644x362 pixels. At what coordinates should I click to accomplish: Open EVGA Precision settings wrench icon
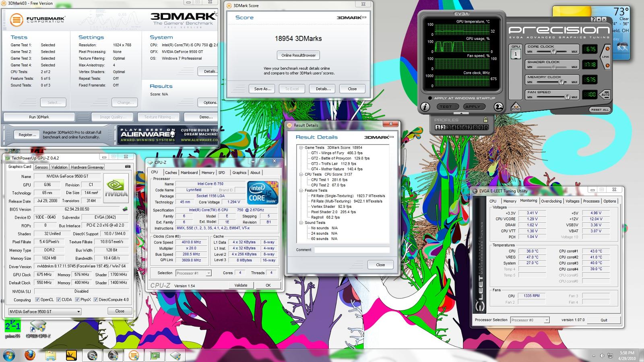click(498, 107)
